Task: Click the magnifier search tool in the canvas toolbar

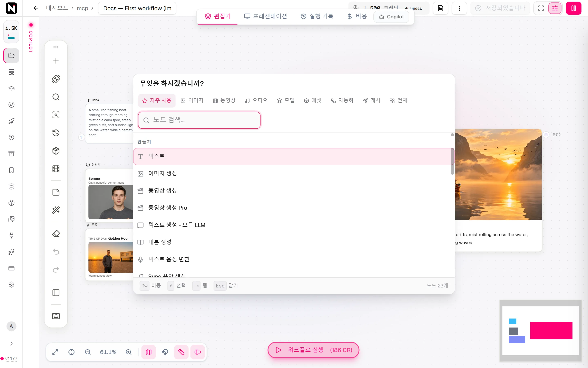Action: click(x=56, y=97)
